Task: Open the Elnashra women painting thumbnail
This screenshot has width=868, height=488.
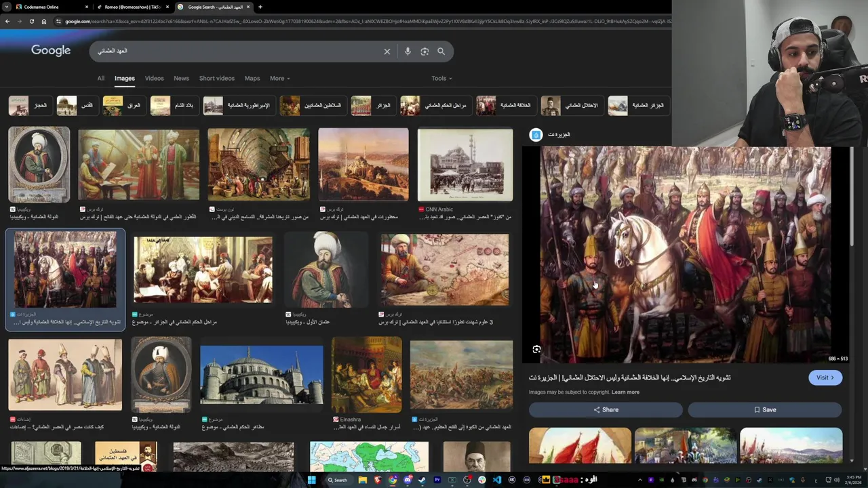Action: (x=367, y=375)
